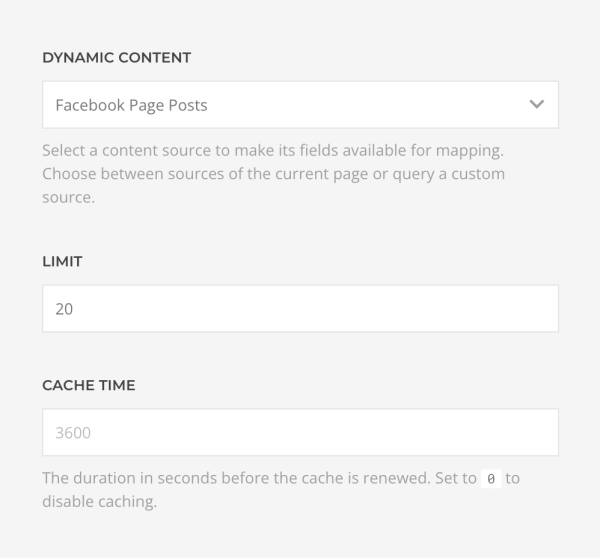This screenshot has height=558, width=600.
Task: Click 'query a custom' text in description
Action: click(448, 175)
